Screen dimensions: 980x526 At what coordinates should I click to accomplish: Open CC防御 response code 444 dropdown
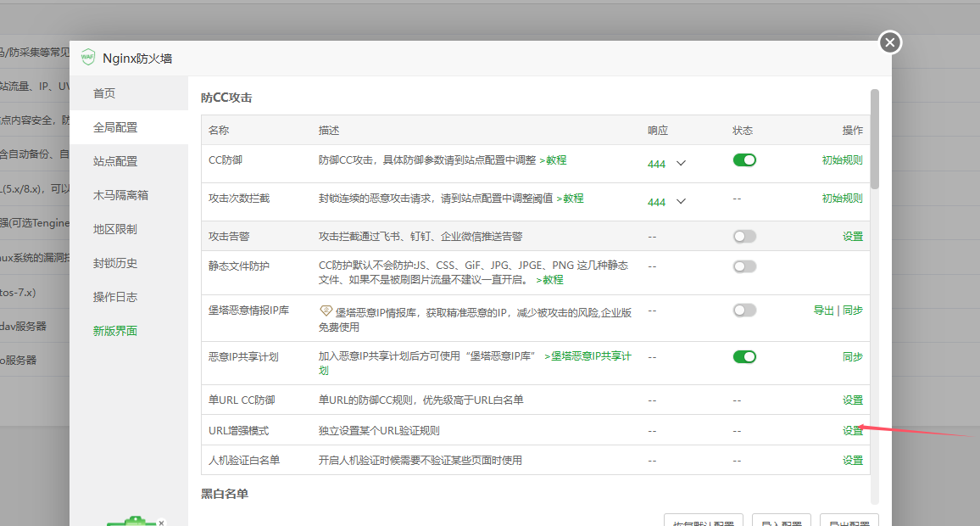[x=667, y=164]
